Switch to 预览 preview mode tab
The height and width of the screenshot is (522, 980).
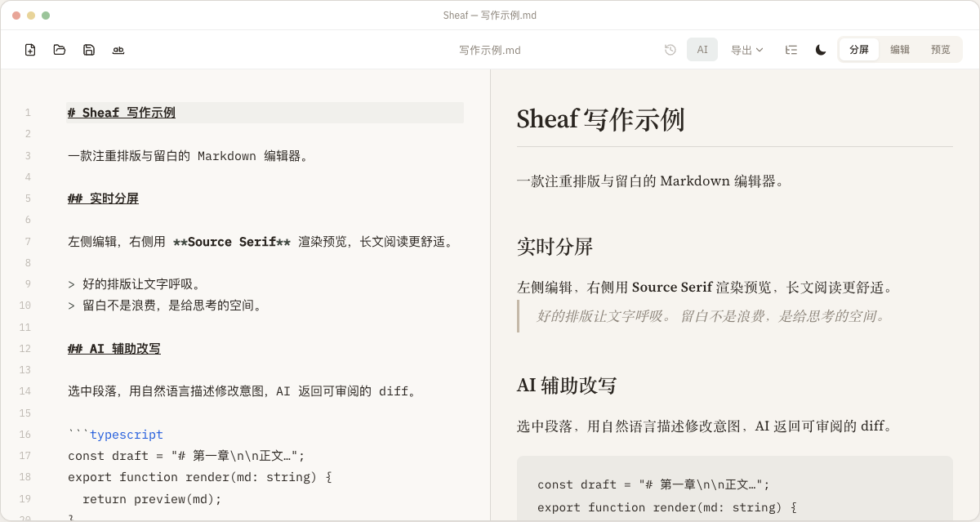coord(941,50)
